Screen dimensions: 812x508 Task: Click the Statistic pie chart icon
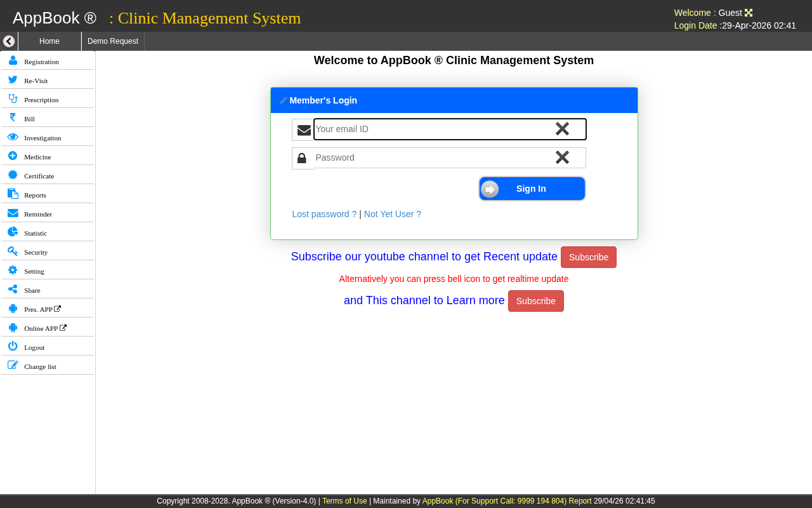13,232
